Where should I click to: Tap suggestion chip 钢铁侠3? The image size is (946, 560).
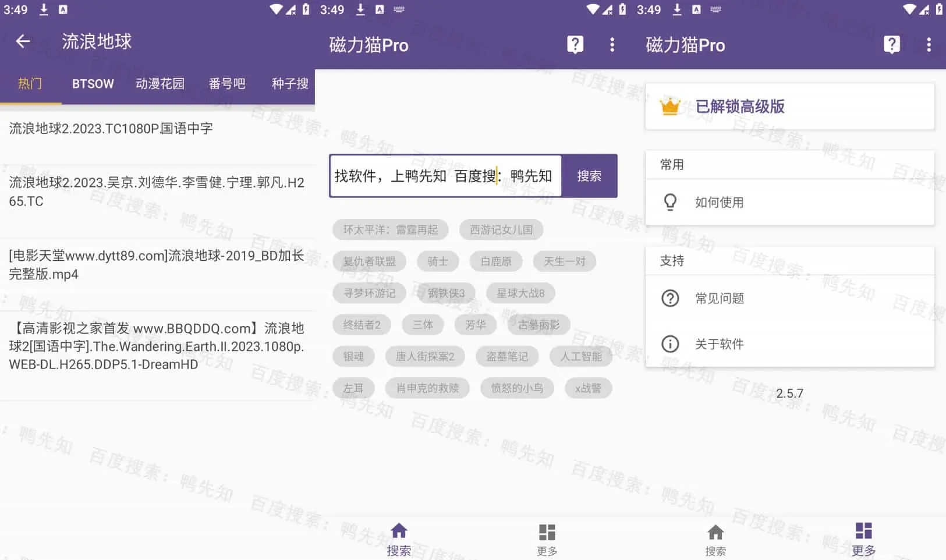click(446, 293)
